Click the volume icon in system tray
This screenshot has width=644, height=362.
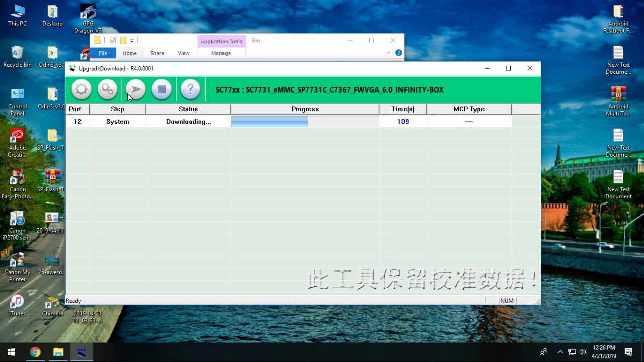tap(583, 352)
